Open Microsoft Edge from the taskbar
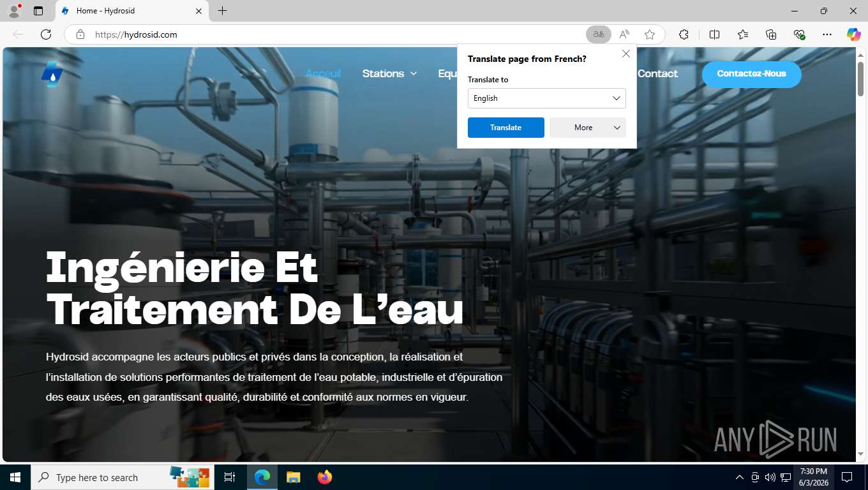The height and width of the screenshot is (490, 868). click(x=262, y=477)
